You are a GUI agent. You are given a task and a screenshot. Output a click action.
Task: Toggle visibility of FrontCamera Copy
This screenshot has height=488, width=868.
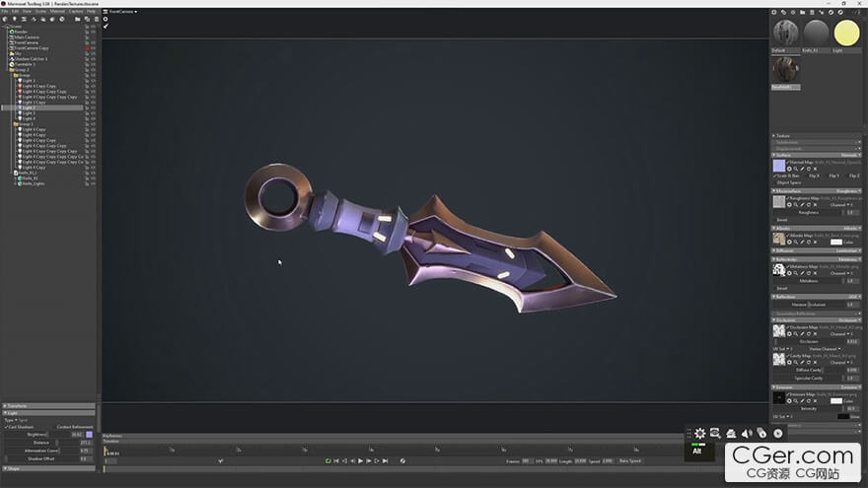pos(93,48)
